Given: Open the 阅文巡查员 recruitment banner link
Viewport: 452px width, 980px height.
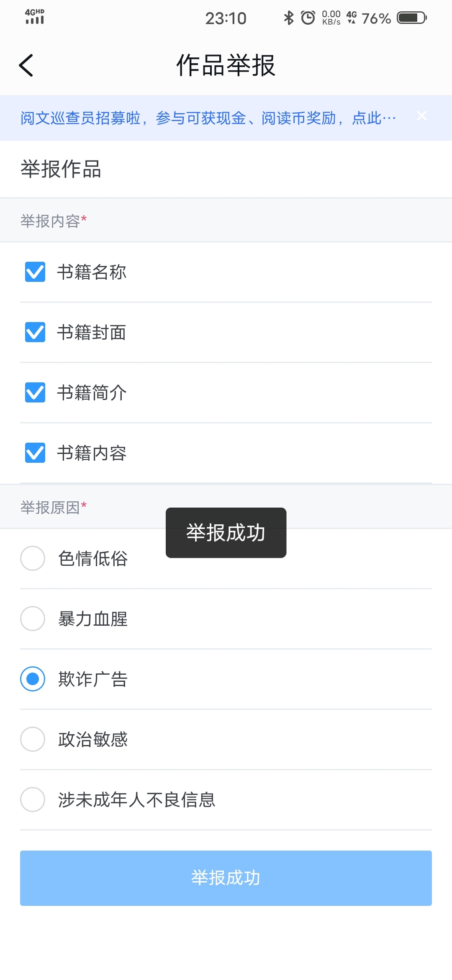Looking at the screenshot, I should pos(208,118).
